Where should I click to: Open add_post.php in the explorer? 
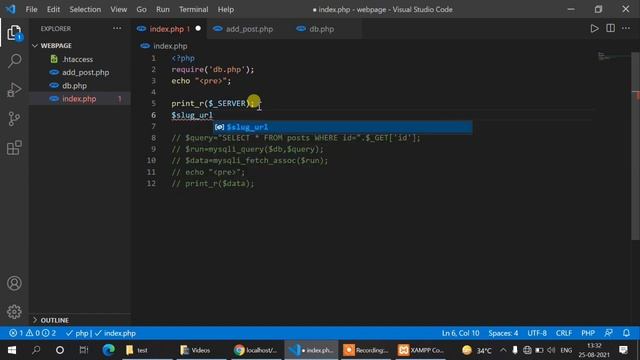point(85,72)
